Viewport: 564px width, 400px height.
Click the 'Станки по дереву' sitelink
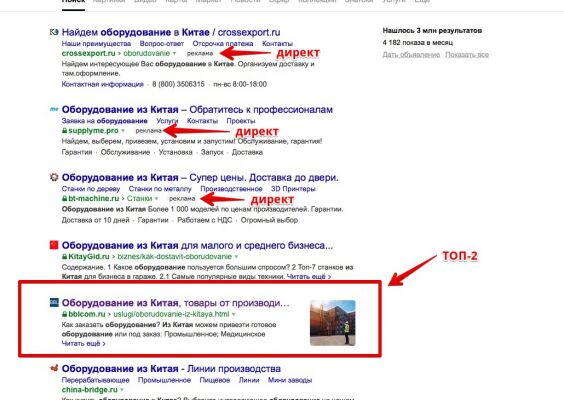(91, 189)
